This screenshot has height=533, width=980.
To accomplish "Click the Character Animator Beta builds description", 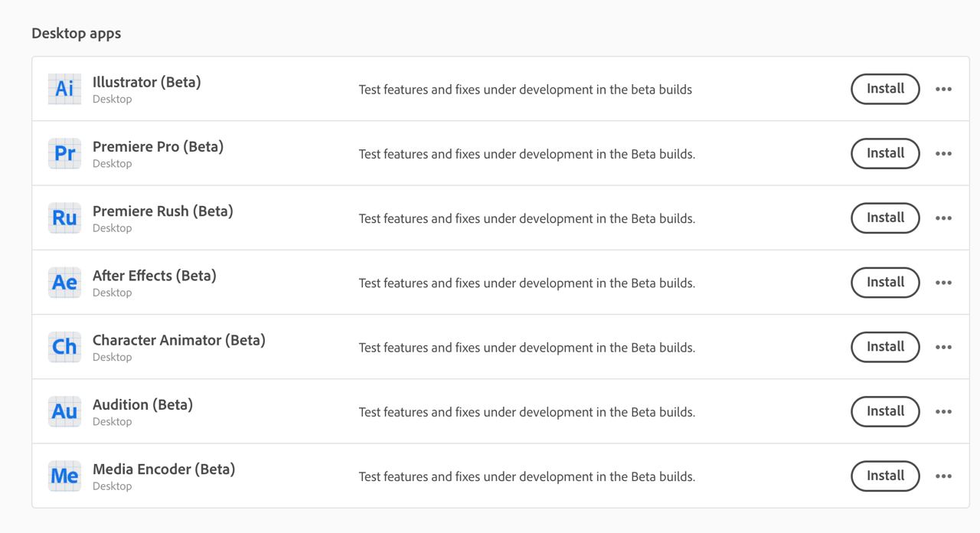I will coord(527,347).
